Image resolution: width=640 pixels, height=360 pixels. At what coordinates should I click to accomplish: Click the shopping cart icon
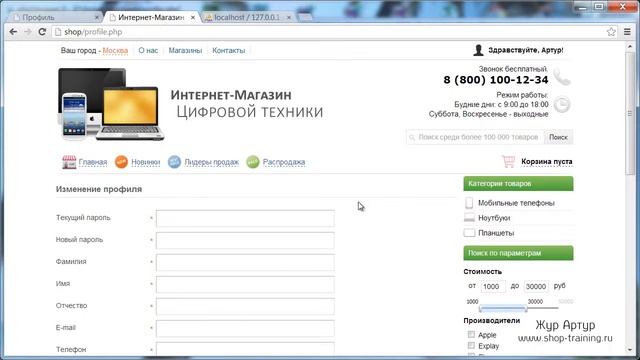(x=509, y=162)
